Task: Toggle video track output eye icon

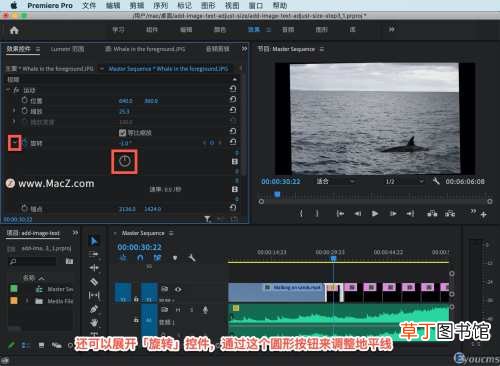Action: tap(178, 289)
